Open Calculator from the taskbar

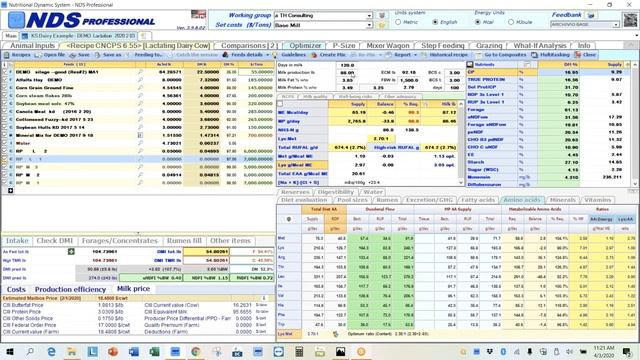299,351
